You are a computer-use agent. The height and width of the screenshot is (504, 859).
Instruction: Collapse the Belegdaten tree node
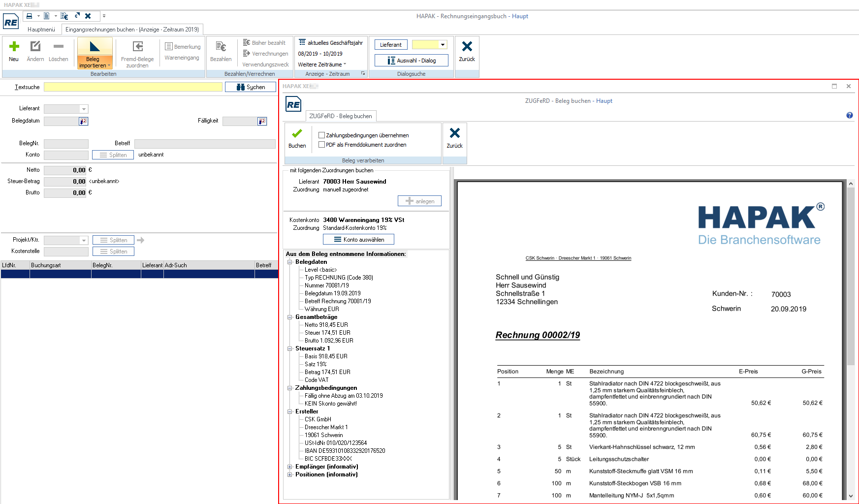[x=290, y=262]
